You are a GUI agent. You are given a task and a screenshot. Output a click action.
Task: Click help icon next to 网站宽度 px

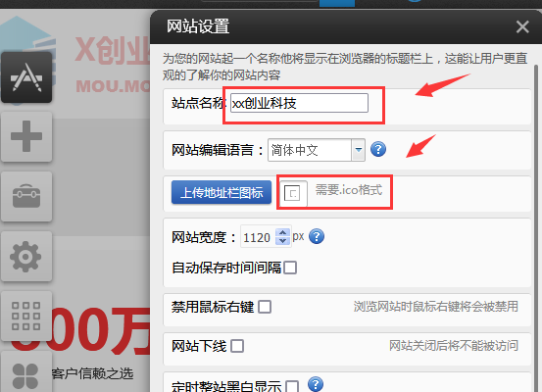coord(317,237)
